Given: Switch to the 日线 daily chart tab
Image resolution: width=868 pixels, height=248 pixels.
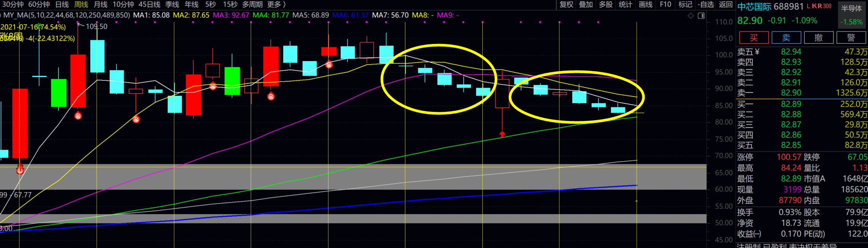Looking at the screenshot, I should click(62, 5).
